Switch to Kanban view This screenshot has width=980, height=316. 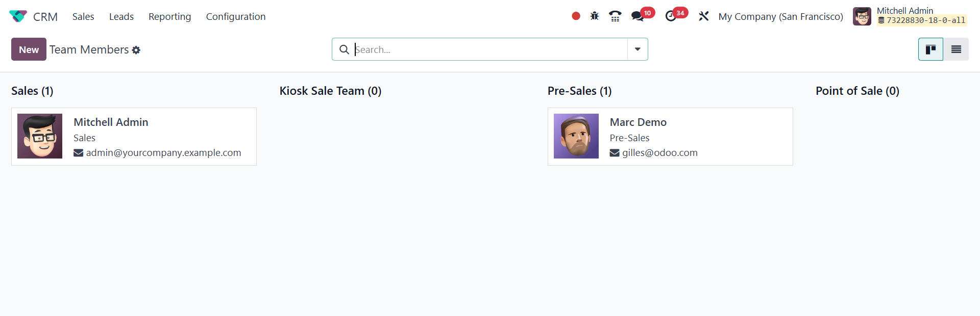tap(930, 49)
